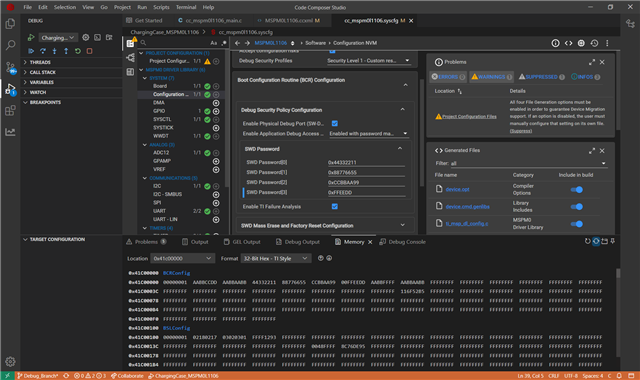Open the Terminal menu

click(186, 7)
